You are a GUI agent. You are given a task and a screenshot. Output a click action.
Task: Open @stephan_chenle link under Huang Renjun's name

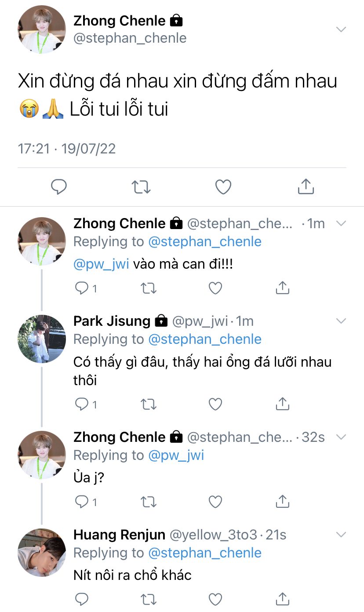click(205, 553)
